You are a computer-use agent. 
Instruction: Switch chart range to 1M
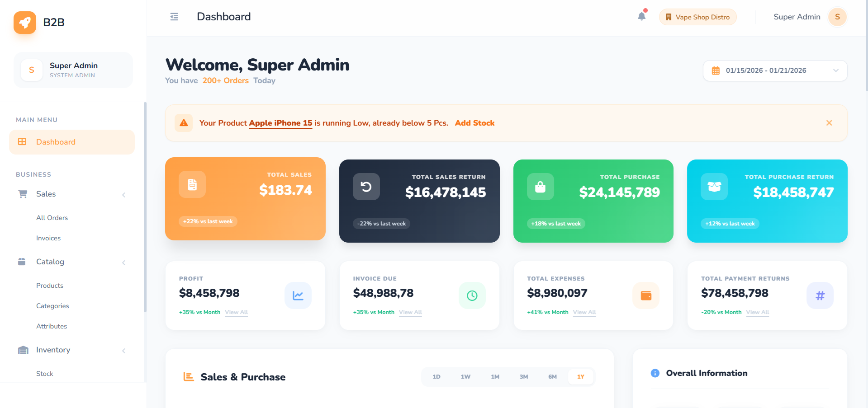point(495,377)
